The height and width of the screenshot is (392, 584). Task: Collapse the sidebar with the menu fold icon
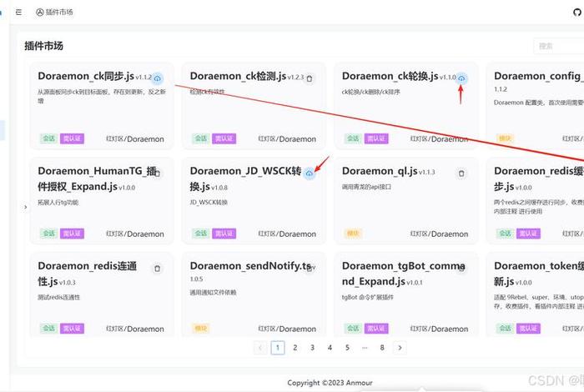pyautogui.click(x=18, y=13)
